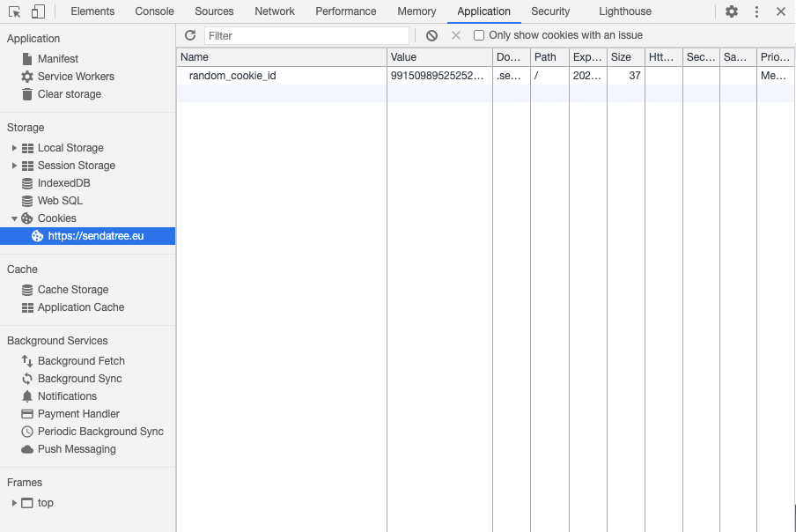Open the Manifest section

(x=57, y=59)
